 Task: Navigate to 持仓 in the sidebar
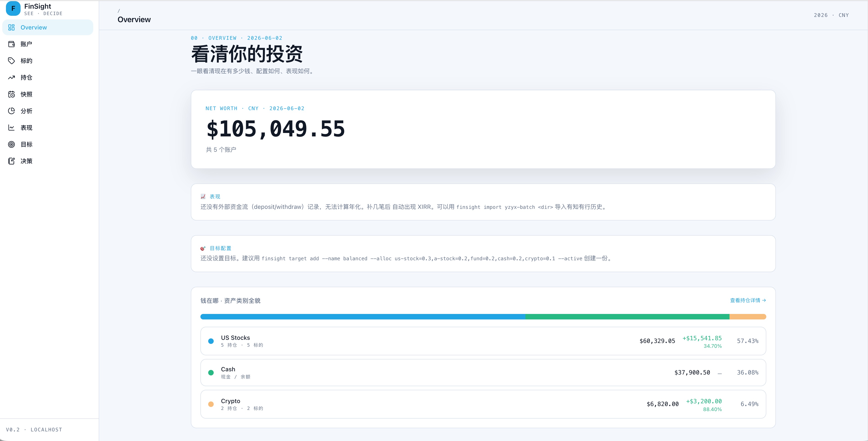(x=48, y=77)
